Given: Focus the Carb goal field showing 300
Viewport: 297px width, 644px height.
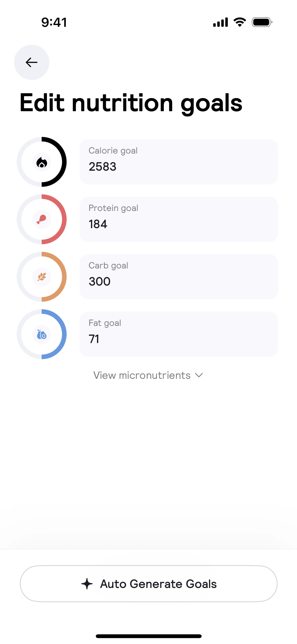Looking at the screenshot, I should click(179, 277).
